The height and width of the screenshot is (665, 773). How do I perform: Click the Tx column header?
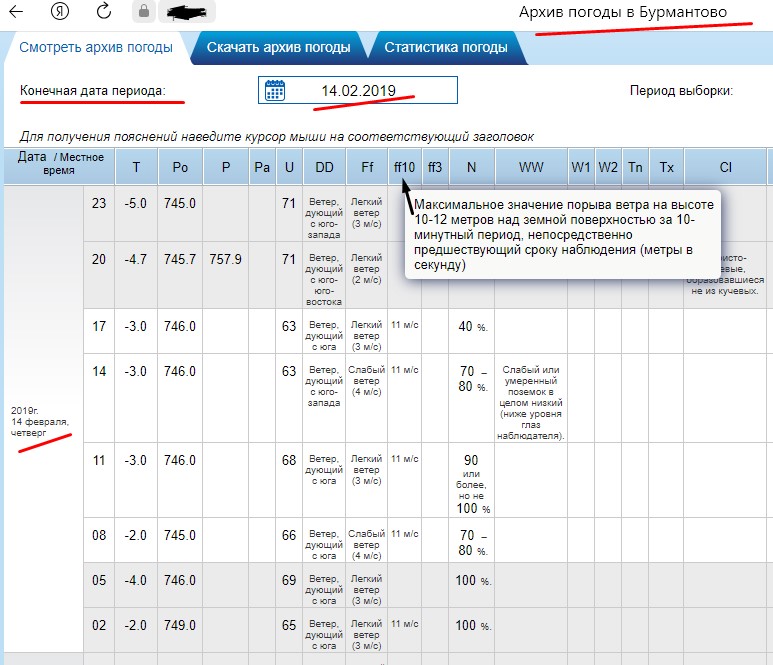[666, 167]
